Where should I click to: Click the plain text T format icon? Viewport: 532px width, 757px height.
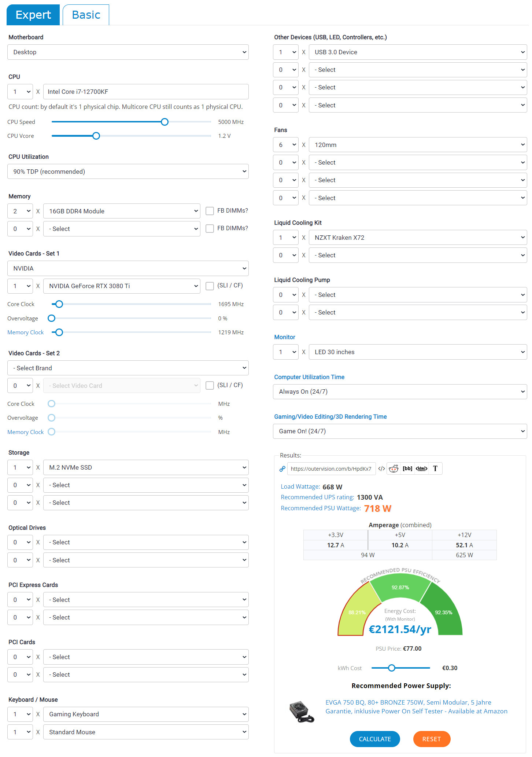435,468
